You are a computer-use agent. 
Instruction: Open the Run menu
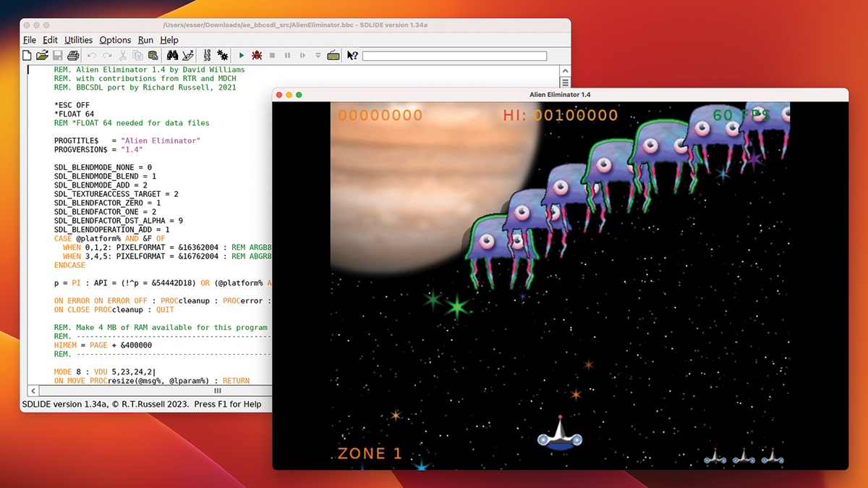145,40
